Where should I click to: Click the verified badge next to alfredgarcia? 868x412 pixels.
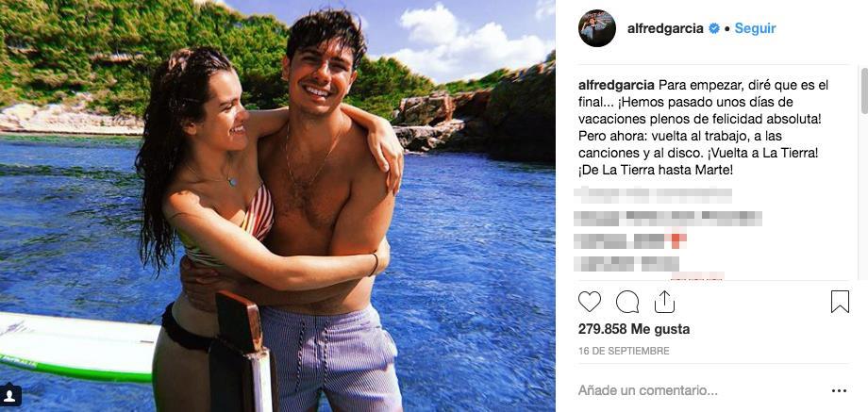coord(714,28)
